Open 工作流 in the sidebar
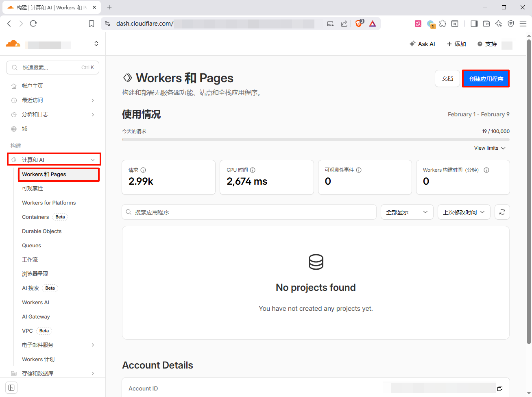Screen dimensions: 532x397 (30, 260)
